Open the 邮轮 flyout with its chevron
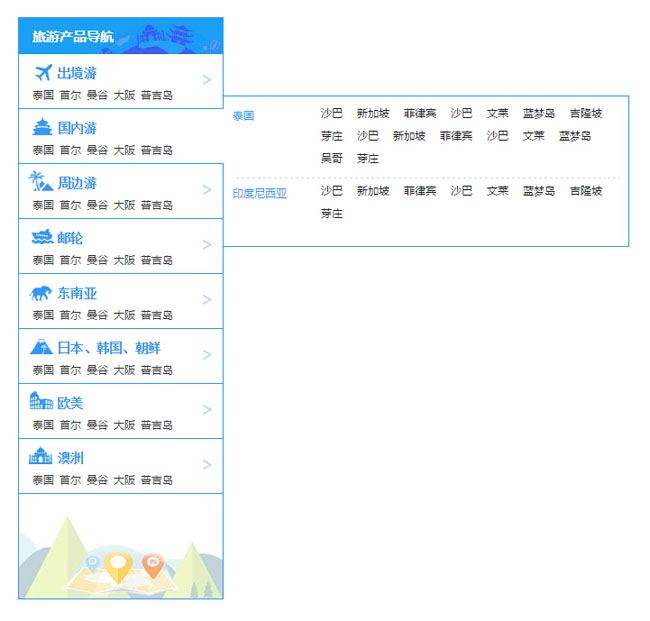The height and width of the screenshot is (621, 650). coord(207,245)
